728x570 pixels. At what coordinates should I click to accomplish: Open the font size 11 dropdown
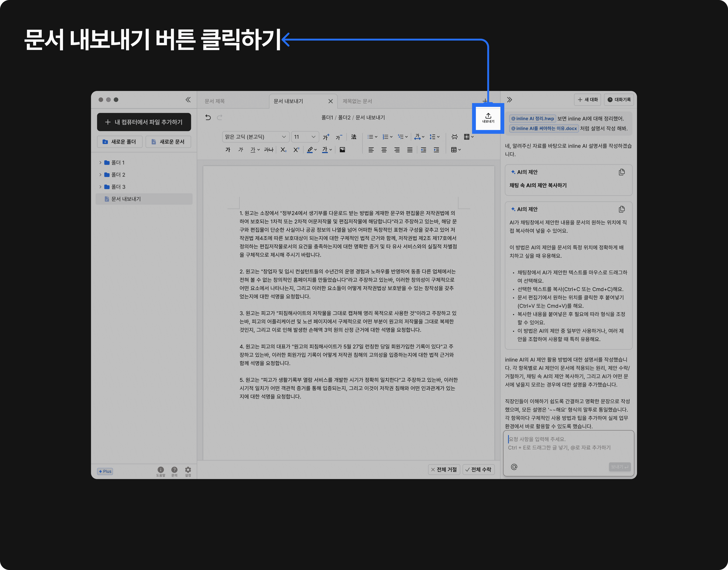(x=305, y=137)
